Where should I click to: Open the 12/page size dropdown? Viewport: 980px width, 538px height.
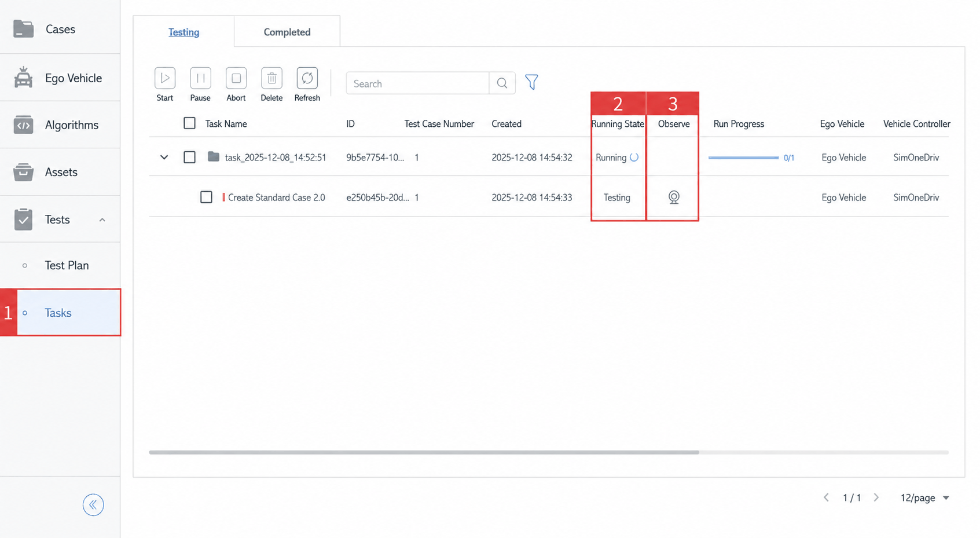[925, 497]
